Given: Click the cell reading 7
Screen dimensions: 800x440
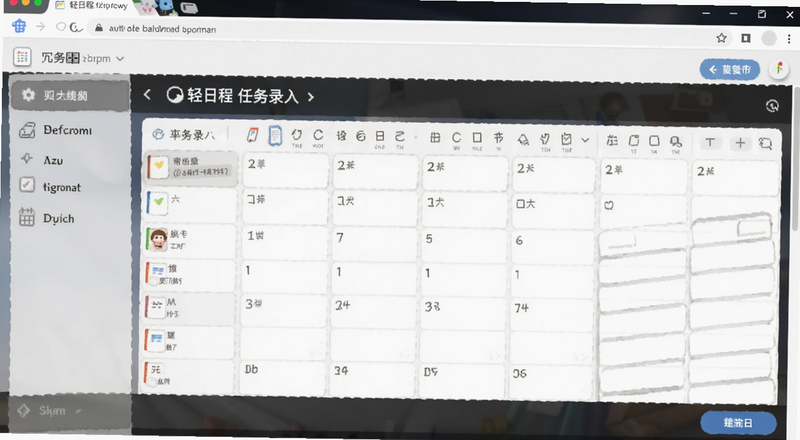Looking at the screenshot, I should pos(373,242).
